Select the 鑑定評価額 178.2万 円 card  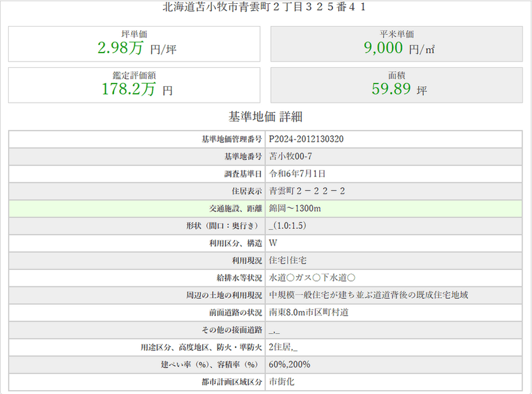pos(134,85)
